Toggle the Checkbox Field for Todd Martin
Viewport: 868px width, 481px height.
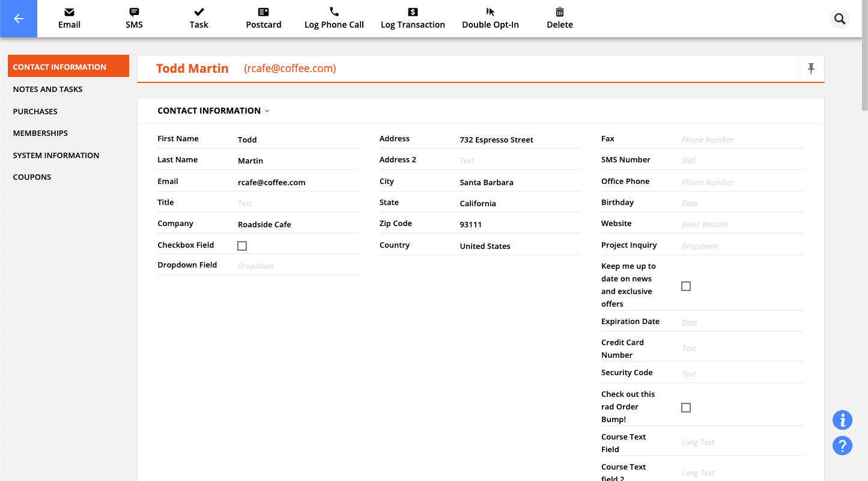click(x=242, y=245)
